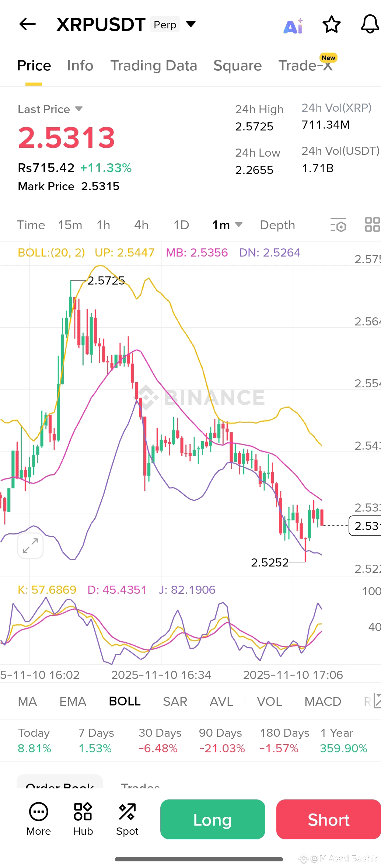The width and height of the screenshot is (381, 868).
Task: Go back using the left arrow
Action: point(27,24)
